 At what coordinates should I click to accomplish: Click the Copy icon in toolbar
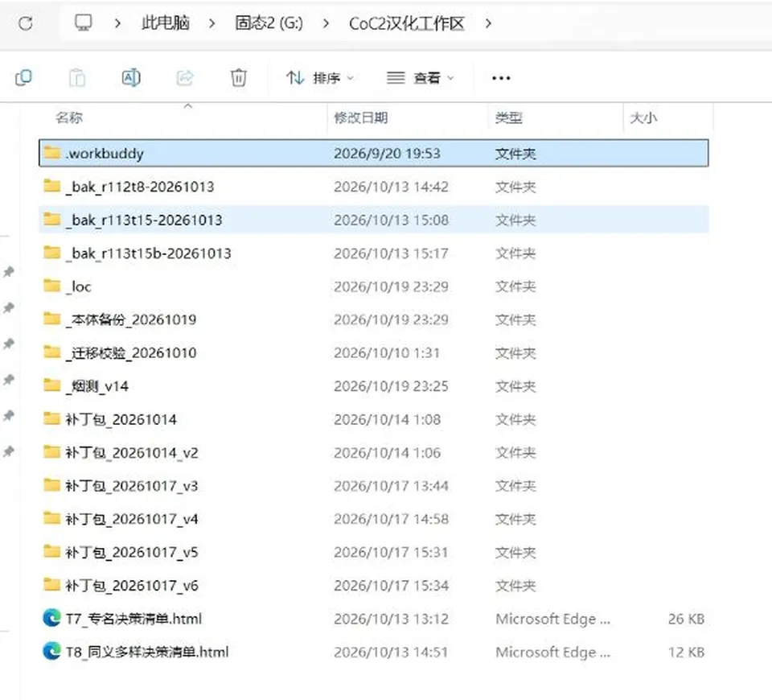point(23,78)
